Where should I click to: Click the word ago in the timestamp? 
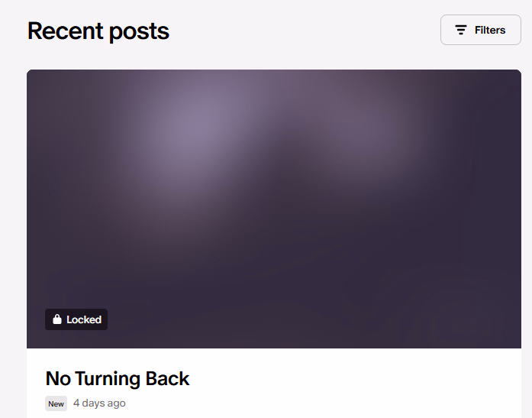pos(116,404)
